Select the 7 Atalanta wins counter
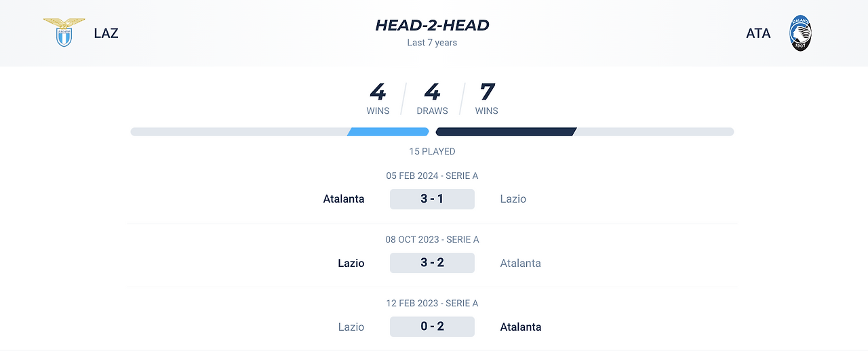This screenshot has width=868, height=351. (487, 98)
